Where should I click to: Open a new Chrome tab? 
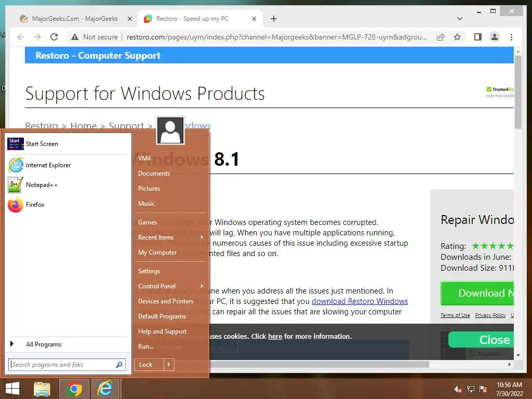274,19
